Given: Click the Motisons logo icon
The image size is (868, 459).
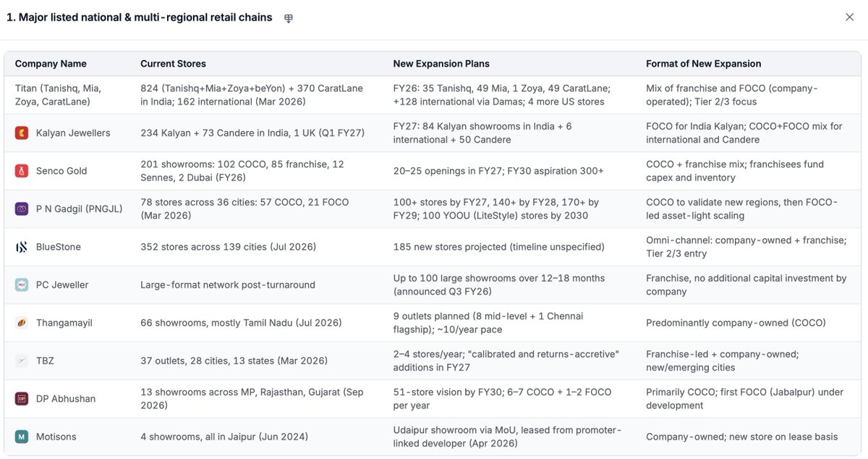Looking at the screenshot, I should [x=22, y=437].
